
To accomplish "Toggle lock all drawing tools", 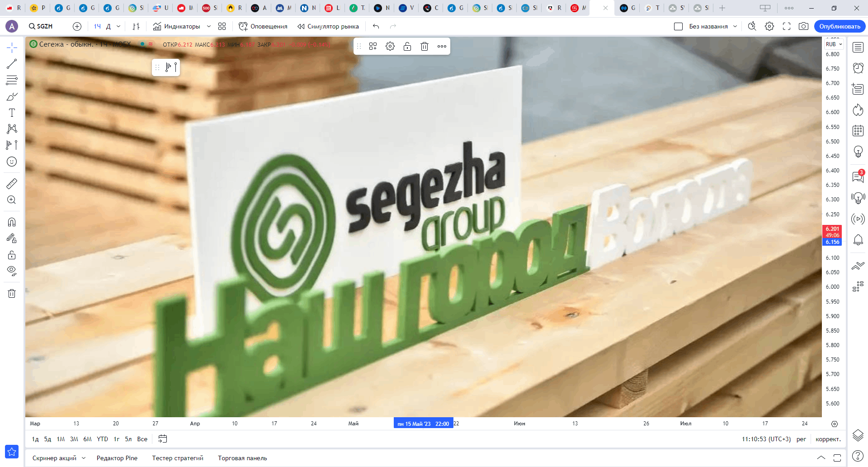I will tap(12, 255).
